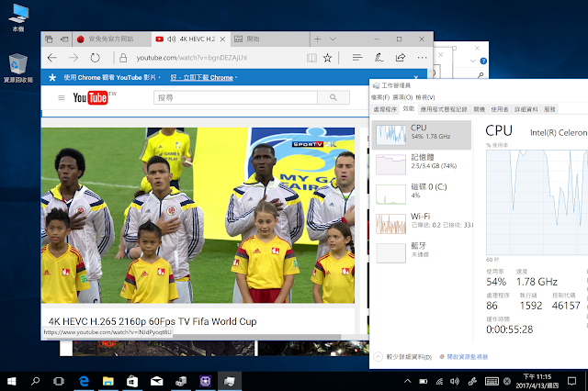Click the Edge share icon
The height and width of the screenshot is (391, 588).
click(401, 58)
